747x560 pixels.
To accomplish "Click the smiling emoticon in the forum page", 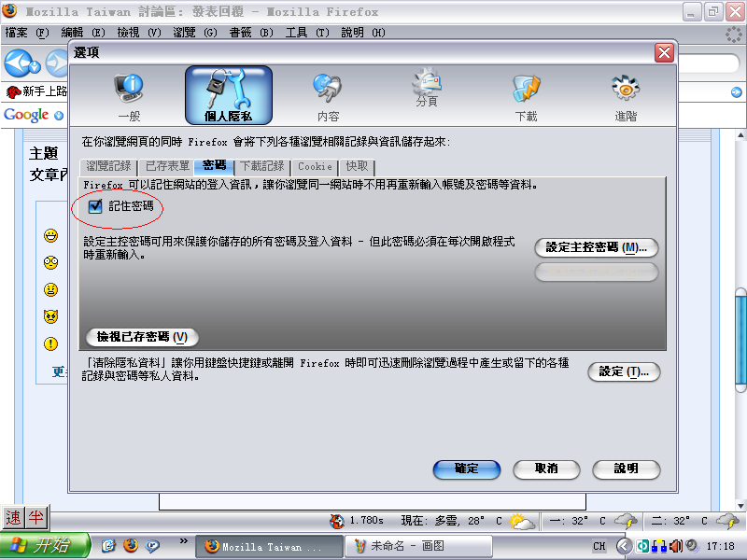I will click(x=51, y=236).
